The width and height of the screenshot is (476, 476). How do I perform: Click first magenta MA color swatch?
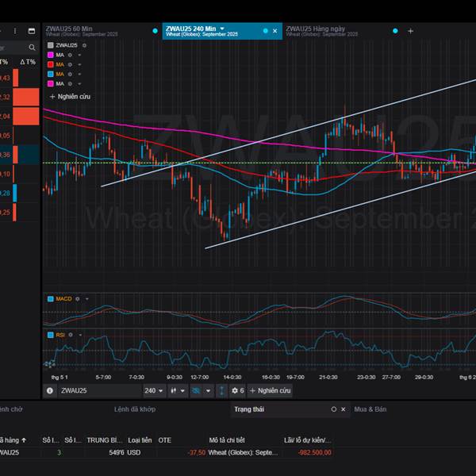point(51,55)
